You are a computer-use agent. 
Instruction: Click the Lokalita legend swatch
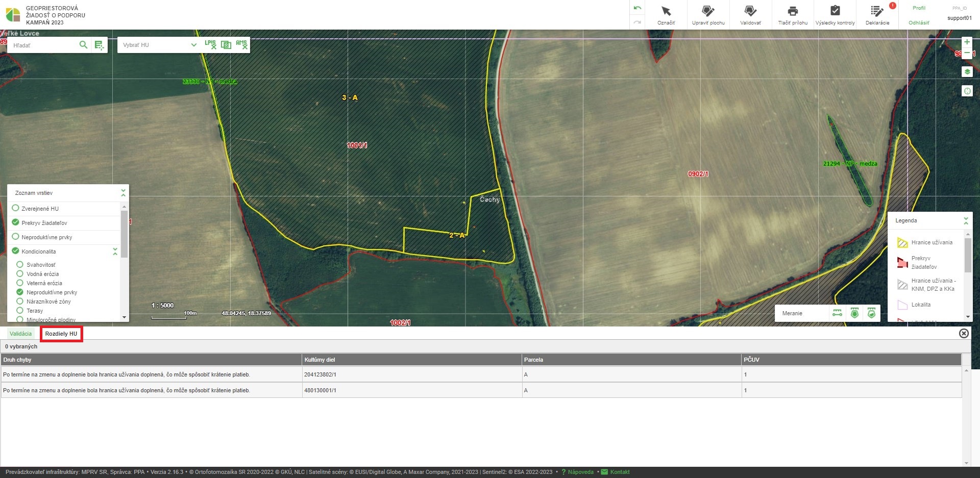coord(902,305)
